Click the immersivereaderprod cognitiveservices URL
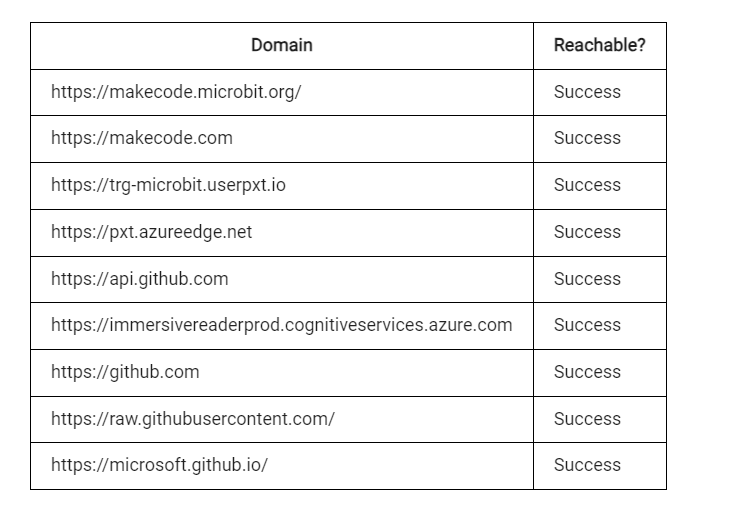742x509 pixels. (282, 325)
